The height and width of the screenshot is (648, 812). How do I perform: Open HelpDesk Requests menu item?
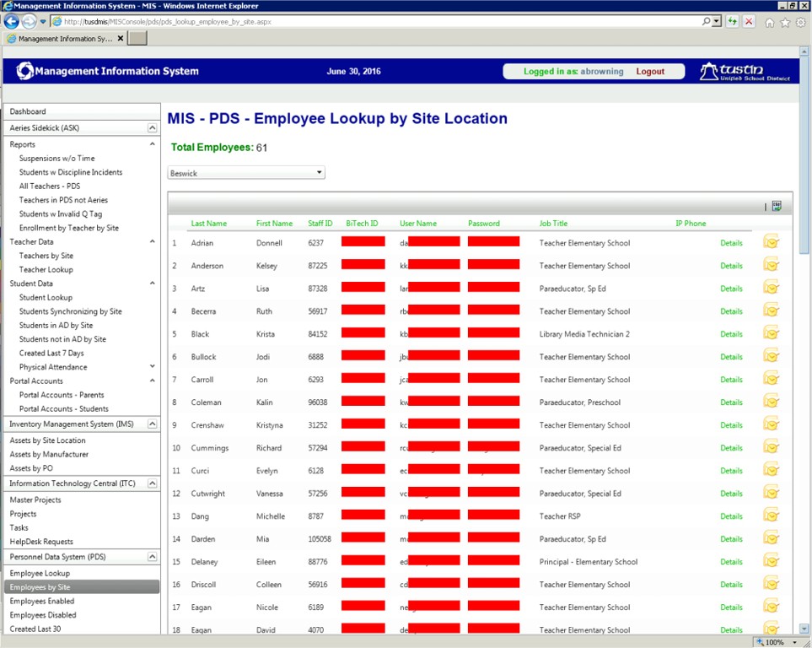(41, 542)
